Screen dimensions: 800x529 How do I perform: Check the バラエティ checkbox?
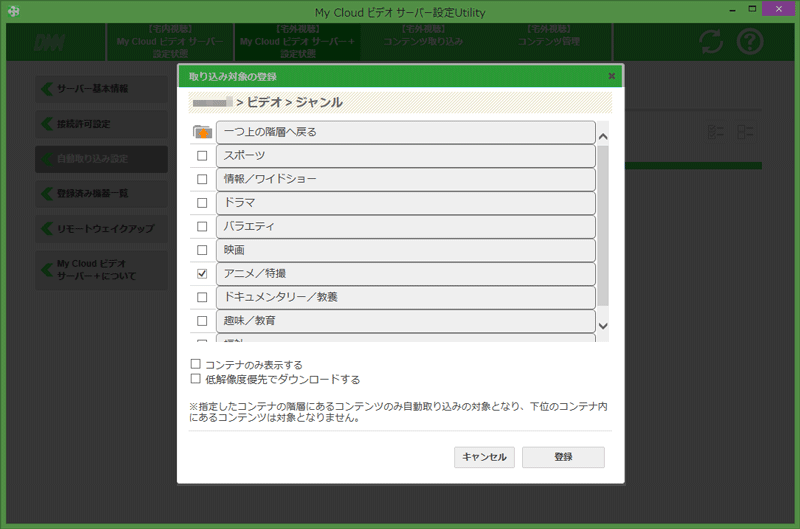pyautogui.click(x=202, y=226)
